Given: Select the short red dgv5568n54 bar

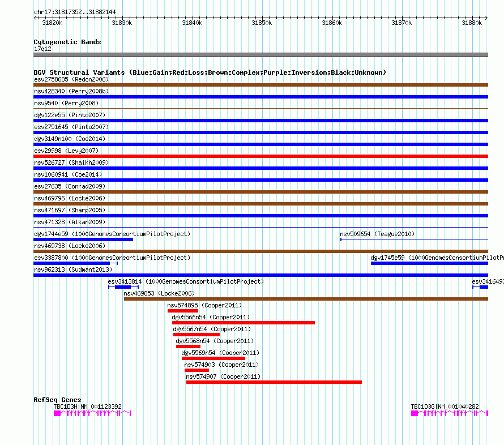Looking at the screenshot, I should (x=188, y=346).
